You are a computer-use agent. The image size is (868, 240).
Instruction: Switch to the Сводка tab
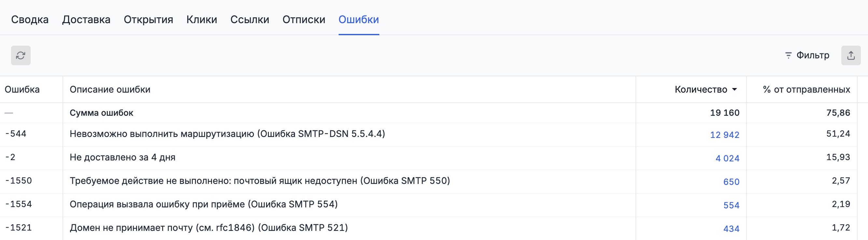30,20
